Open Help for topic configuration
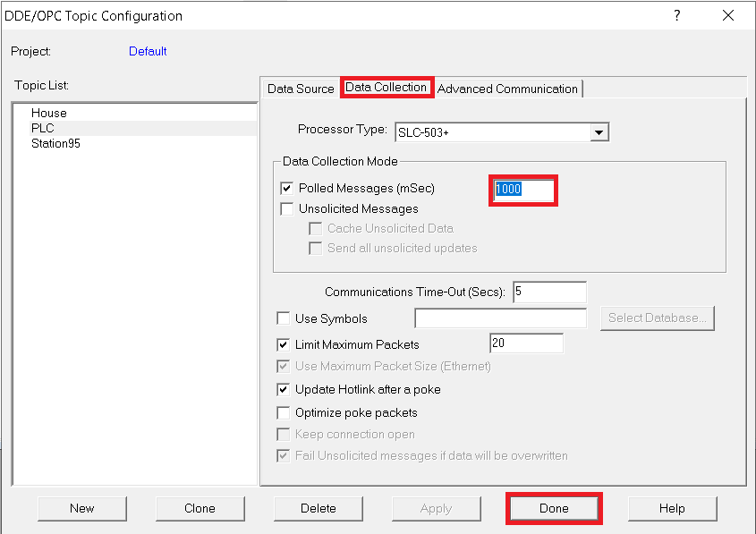This screenshot has width=756, height=534. [x=672, y=508]
